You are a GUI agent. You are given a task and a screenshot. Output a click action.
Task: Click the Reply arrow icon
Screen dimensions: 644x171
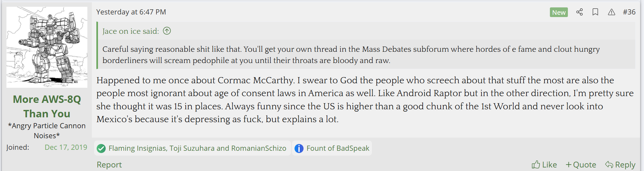609,165
